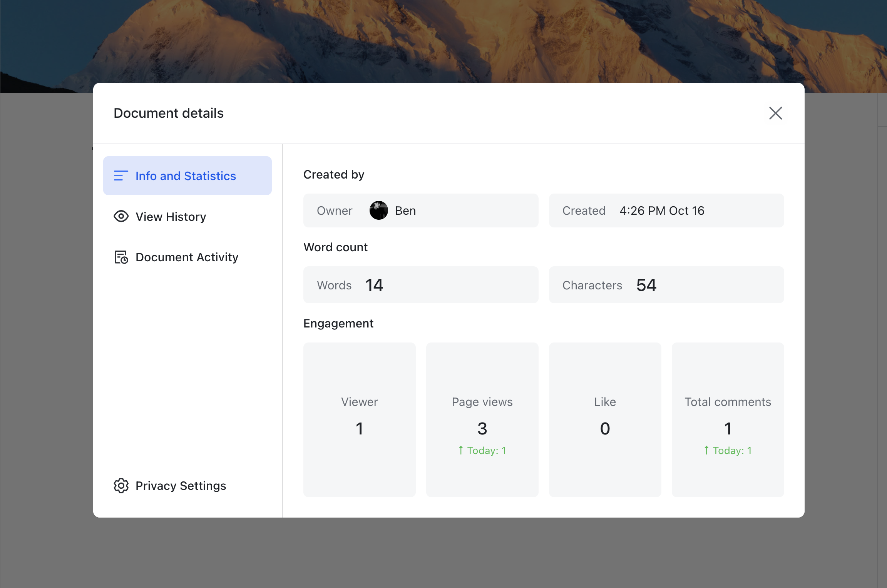887x588 pixels.
Task: Select the Info and Statistics icon
Action: click(120, 176)
